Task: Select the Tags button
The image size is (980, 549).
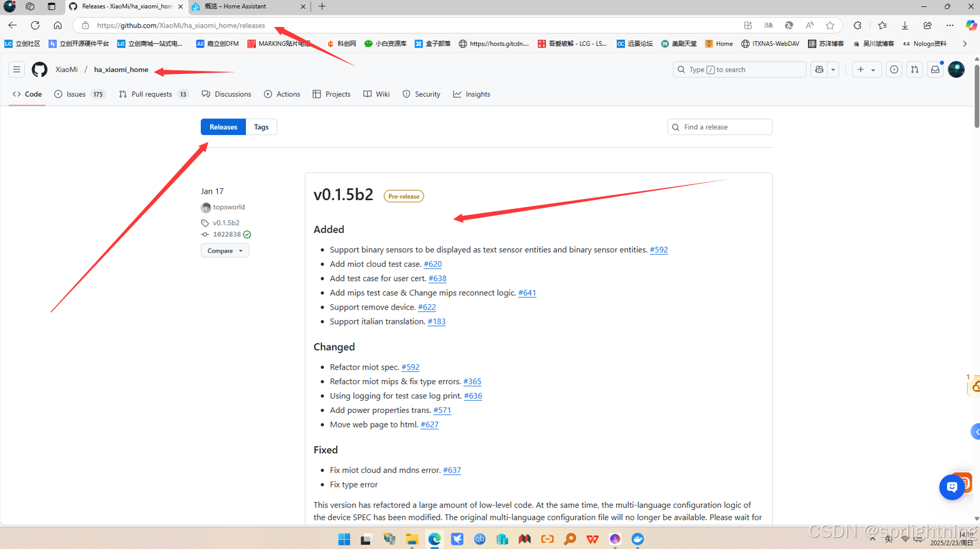Action: (x=261, y=127)
